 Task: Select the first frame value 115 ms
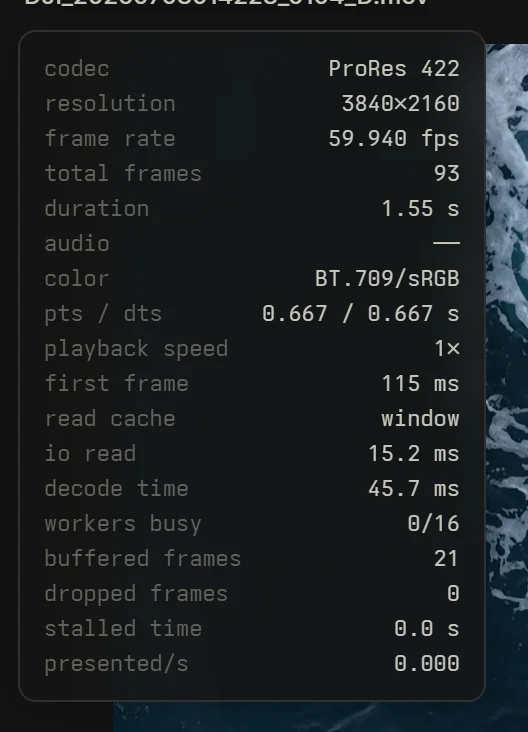(421, 384)
